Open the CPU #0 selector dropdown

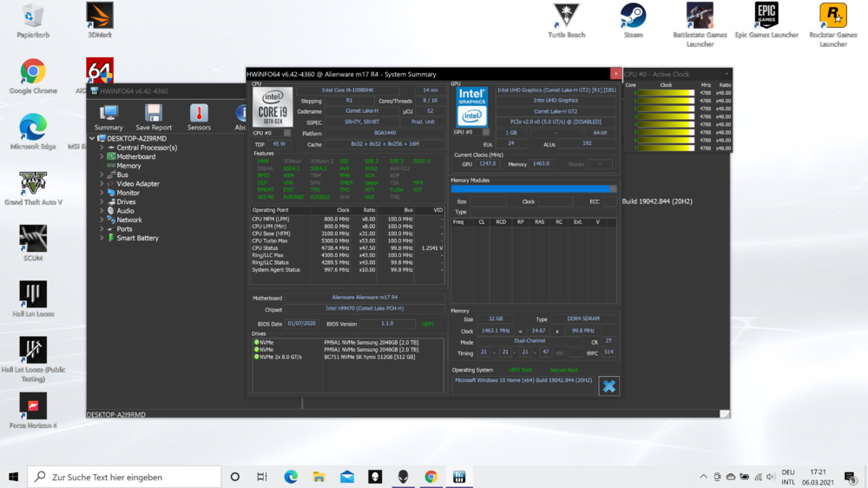pos(287,133)
